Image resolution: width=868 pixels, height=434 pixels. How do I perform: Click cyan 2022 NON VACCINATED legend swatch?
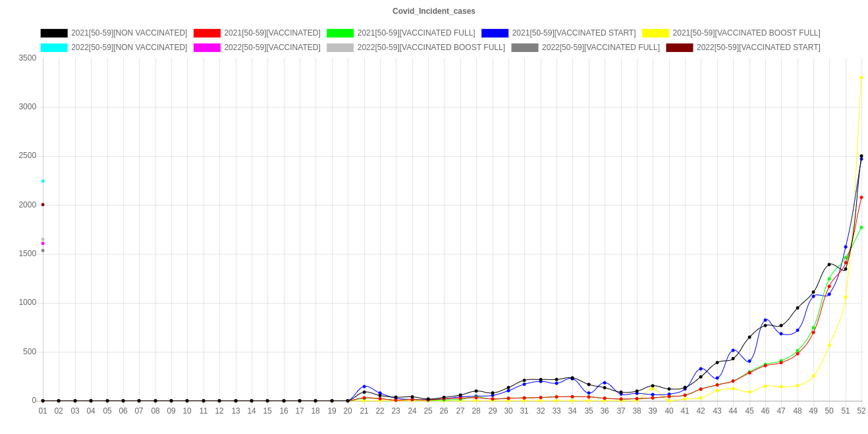point(53,47)
